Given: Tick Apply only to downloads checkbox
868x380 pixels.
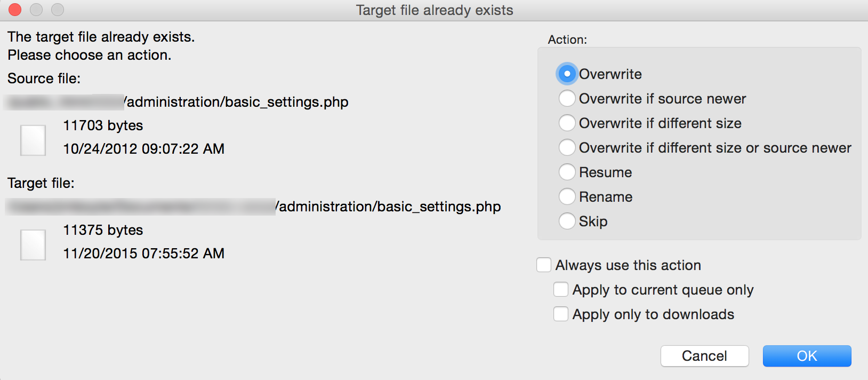Looking at the screenshot, I should click(x=561, y=314).
